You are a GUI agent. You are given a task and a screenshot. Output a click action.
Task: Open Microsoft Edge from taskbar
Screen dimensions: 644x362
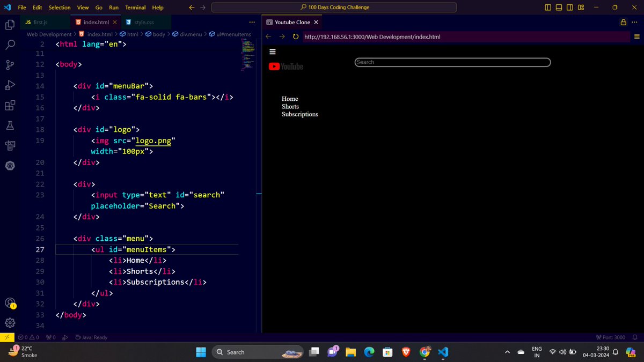369,352
